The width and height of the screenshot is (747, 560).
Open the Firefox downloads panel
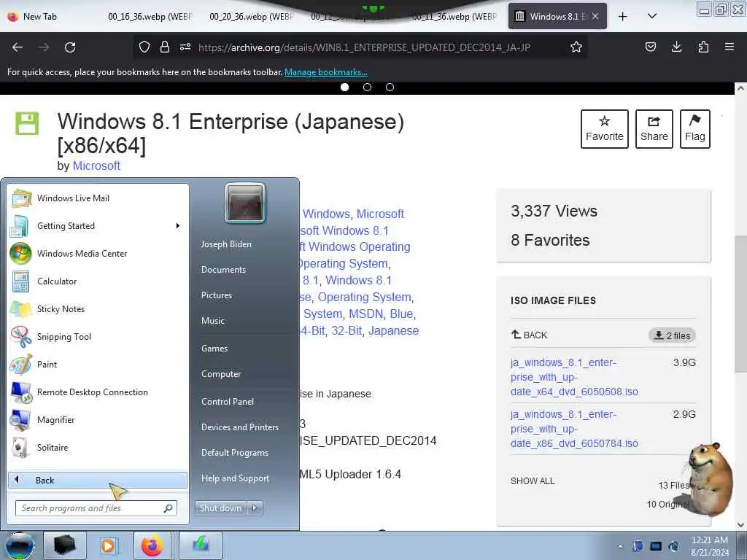pos(676,47)
